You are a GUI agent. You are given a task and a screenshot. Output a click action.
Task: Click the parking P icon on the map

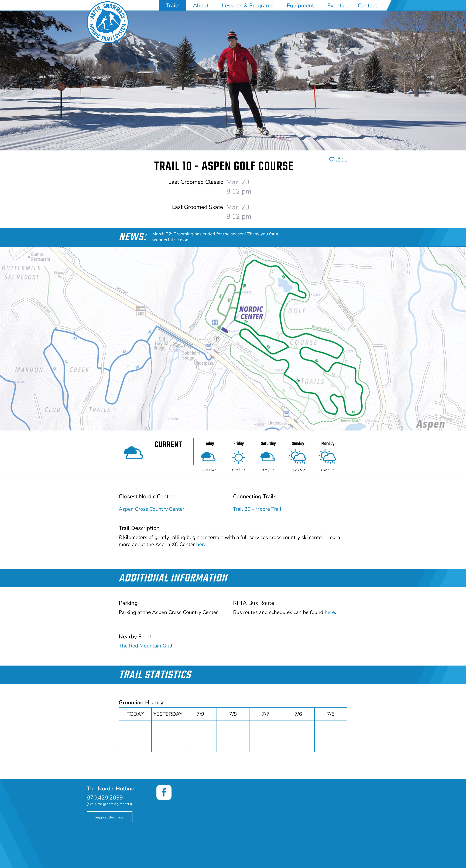click(x=217, y=339)
